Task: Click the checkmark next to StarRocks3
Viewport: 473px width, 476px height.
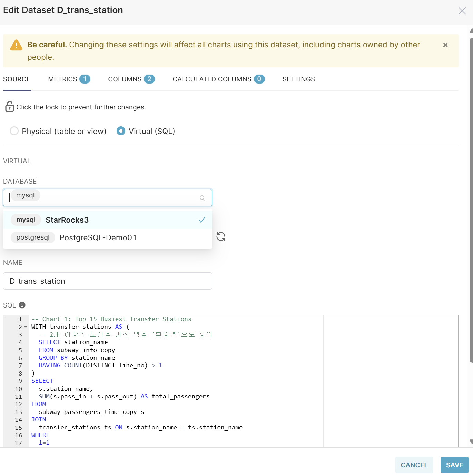Action: coord(202,220)
